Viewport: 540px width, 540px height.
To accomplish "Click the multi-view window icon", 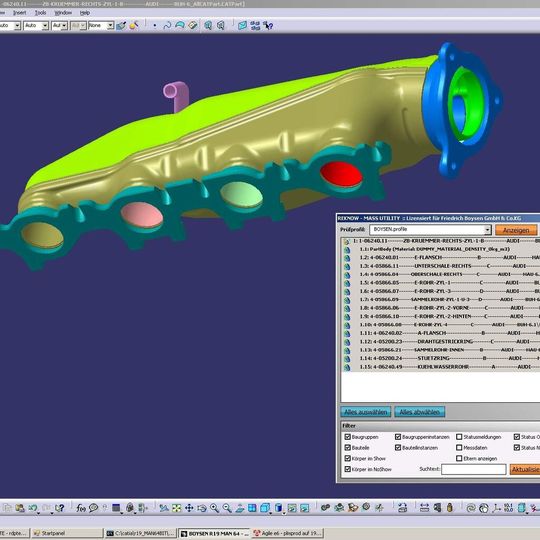I will point(252,508).
